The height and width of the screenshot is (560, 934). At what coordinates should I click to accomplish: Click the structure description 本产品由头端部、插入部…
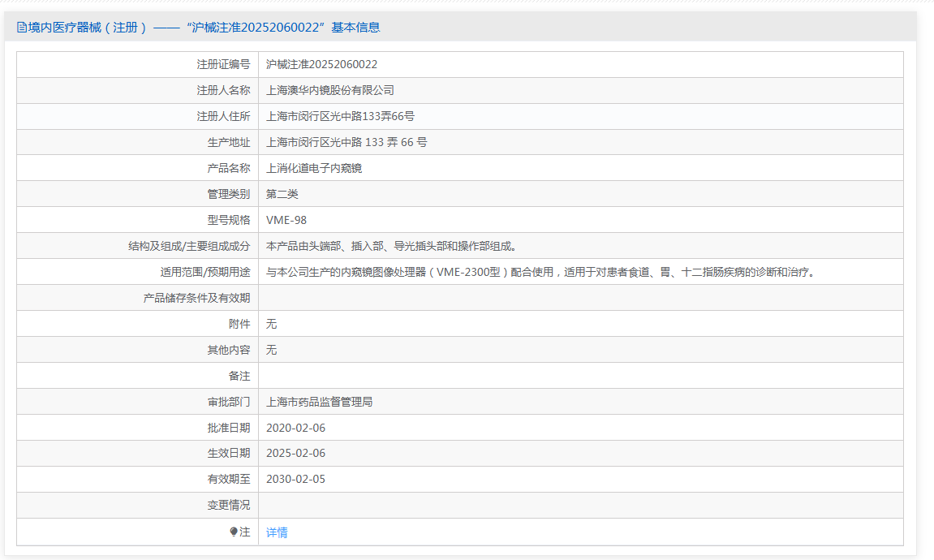pos(391,246)
